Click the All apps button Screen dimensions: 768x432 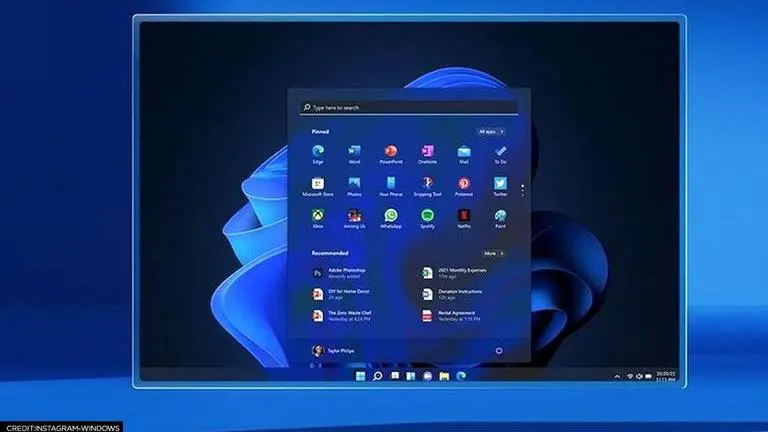click(x=491, y=131)
